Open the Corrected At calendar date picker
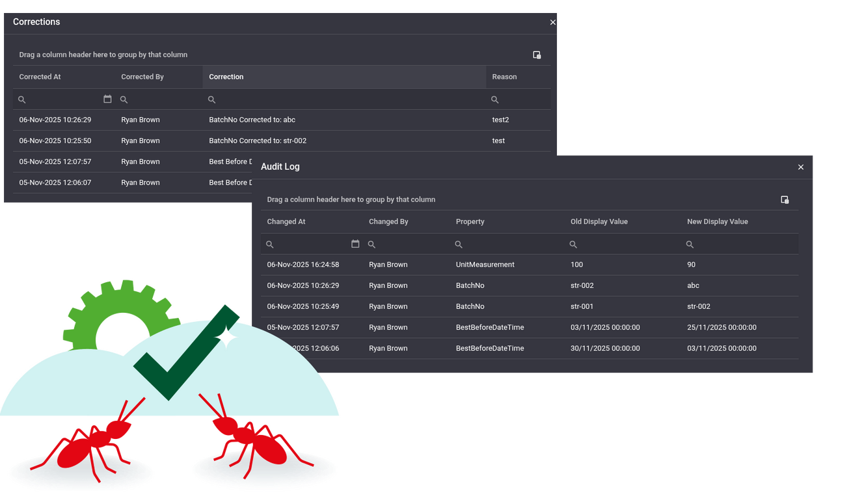 (107, 99)
